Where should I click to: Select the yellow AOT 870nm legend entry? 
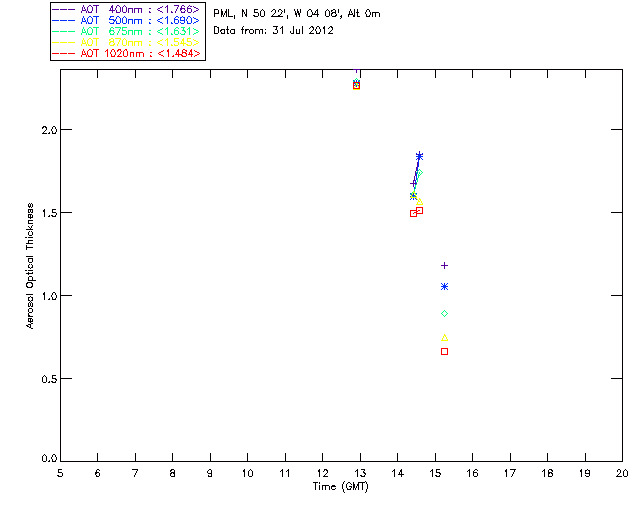tap(126, 42)
